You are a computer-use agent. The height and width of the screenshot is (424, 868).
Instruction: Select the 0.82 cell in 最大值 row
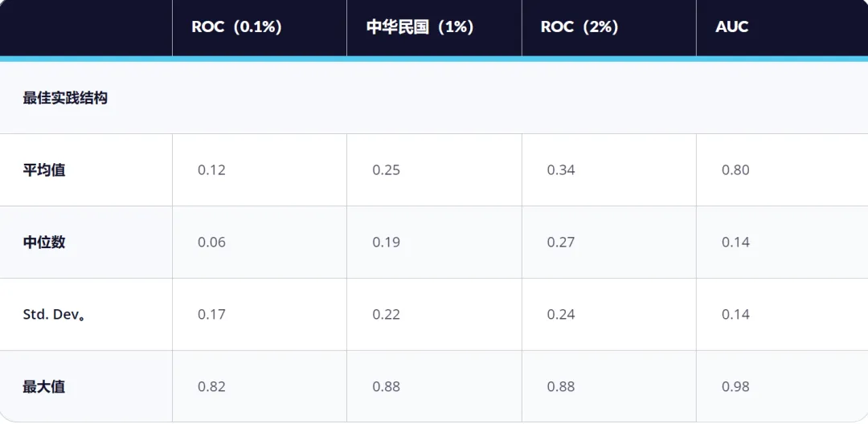tap(259, 386)
